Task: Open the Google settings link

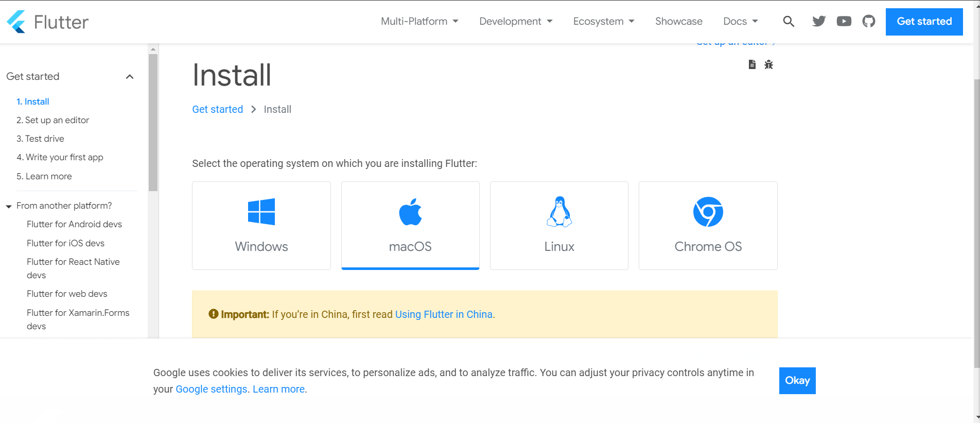Action: pyautogui.click(x=212, y=389)
